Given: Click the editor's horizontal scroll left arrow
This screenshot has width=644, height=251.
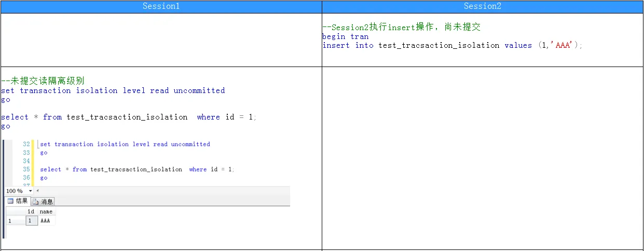Looking at the screenshot, I should [x=37, y=191].
